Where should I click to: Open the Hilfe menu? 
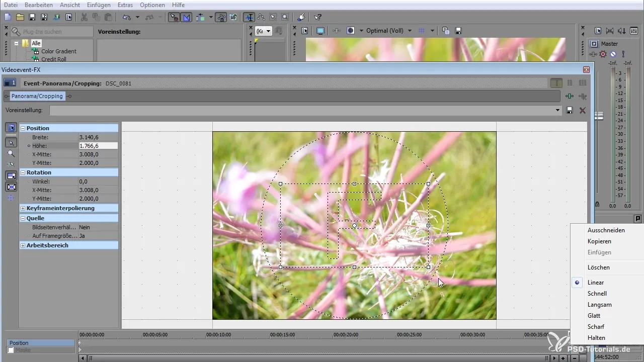(x=178, y=5)
